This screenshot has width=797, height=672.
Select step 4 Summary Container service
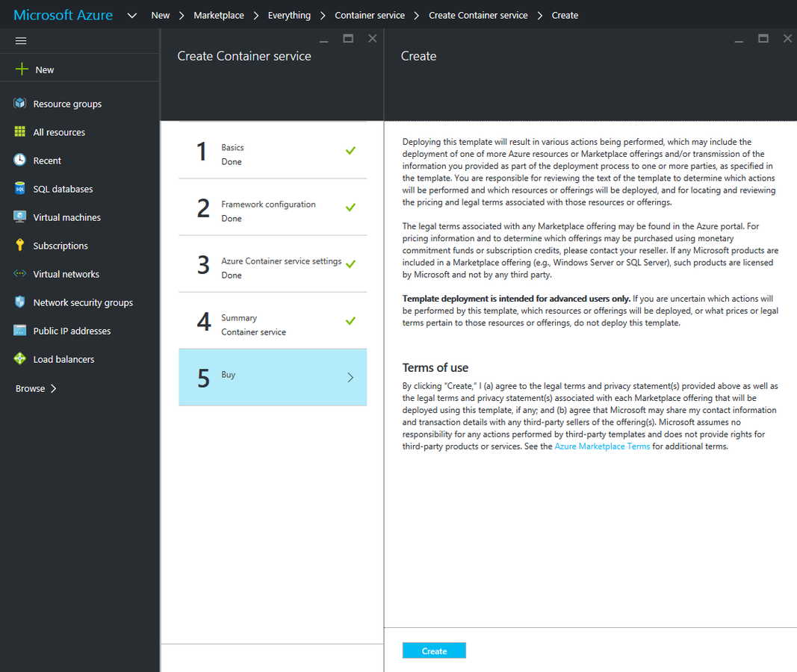[x=273, y=321]
